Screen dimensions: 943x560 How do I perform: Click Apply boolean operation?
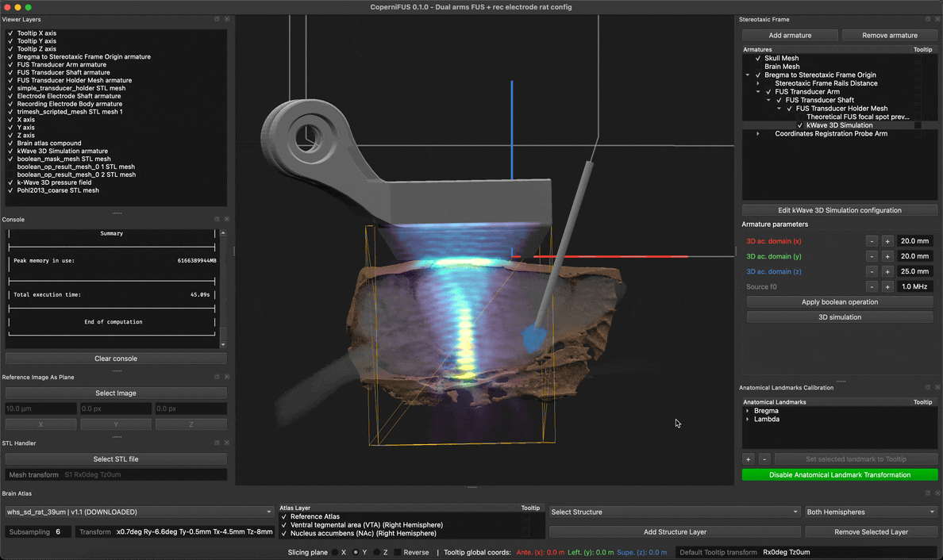840,302
